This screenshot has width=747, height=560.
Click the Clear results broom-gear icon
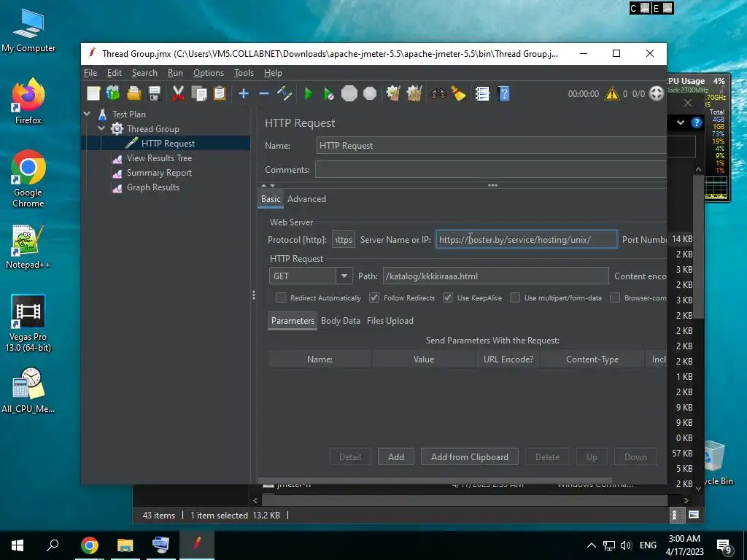393,93
